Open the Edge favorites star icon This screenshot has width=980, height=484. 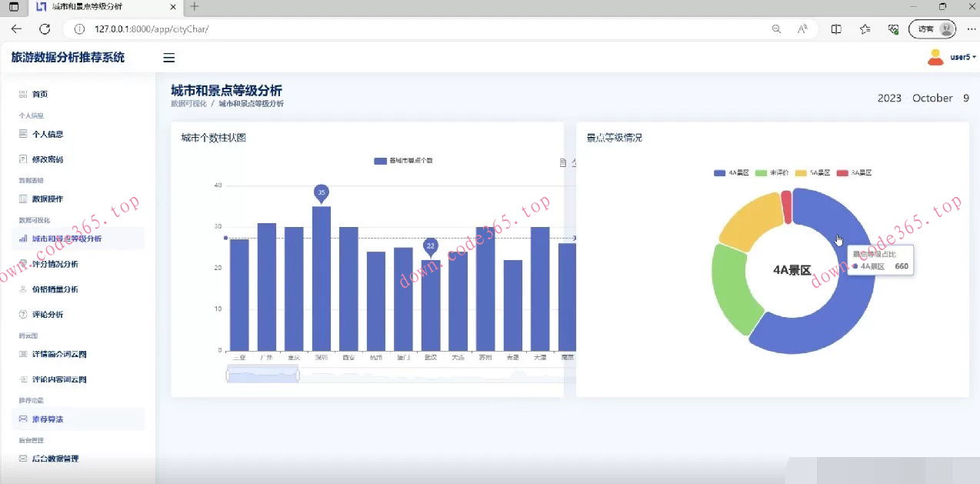click(x=865, y=29)
